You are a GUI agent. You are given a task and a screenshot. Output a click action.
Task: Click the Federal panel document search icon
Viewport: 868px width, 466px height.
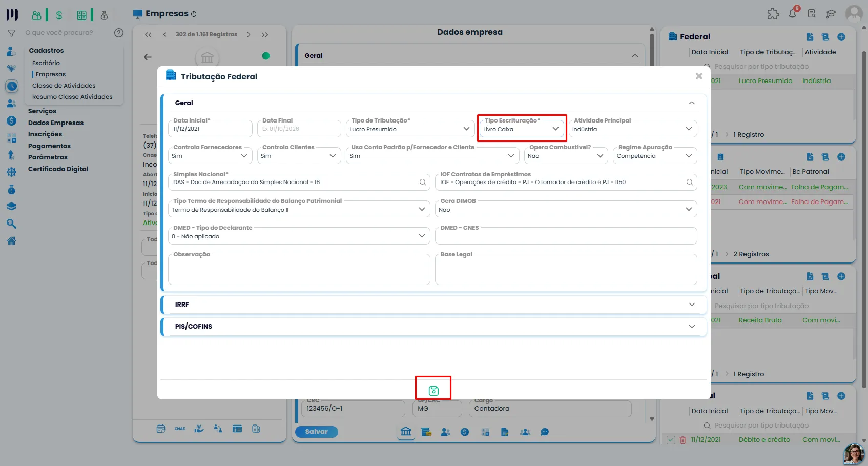pos(810,37)
